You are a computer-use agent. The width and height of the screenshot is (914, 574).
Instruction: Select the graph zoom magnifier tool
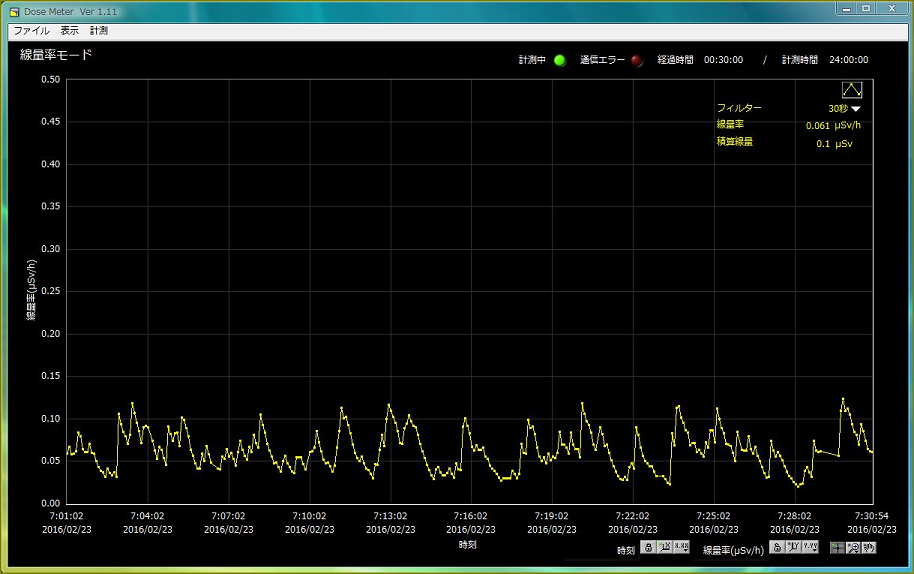tap(853, 548)
